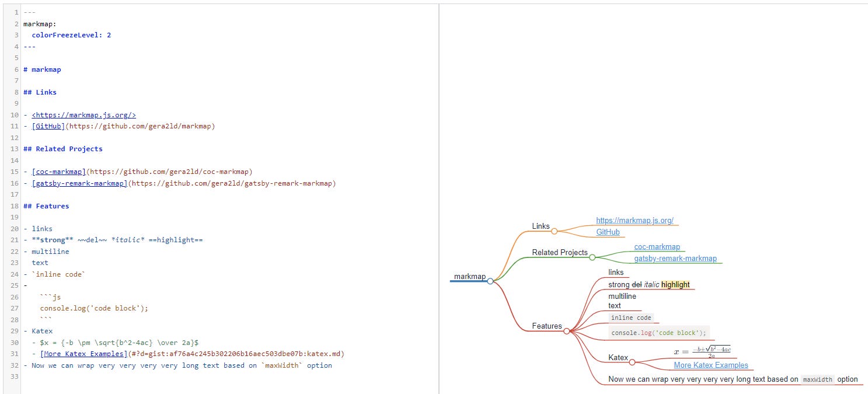Collapse the Katex node circle

[632, 362]
